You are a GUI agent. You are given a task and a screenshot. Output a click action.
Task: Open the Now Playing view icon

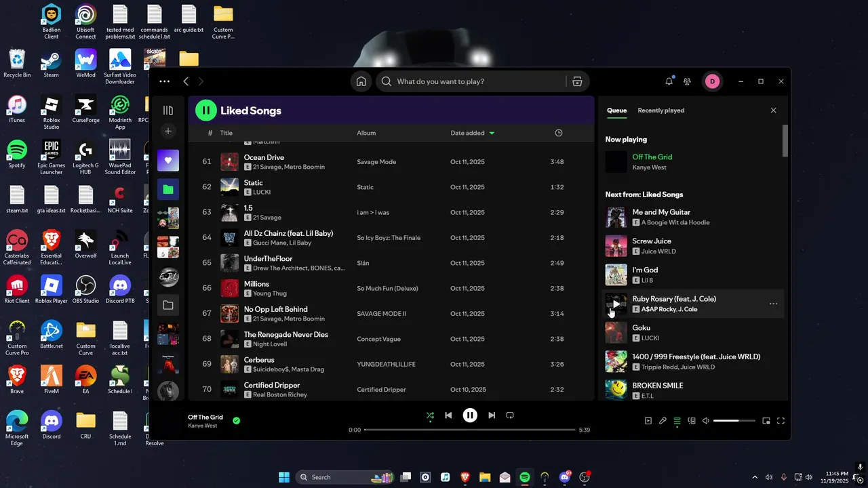(x=648, y=421)
